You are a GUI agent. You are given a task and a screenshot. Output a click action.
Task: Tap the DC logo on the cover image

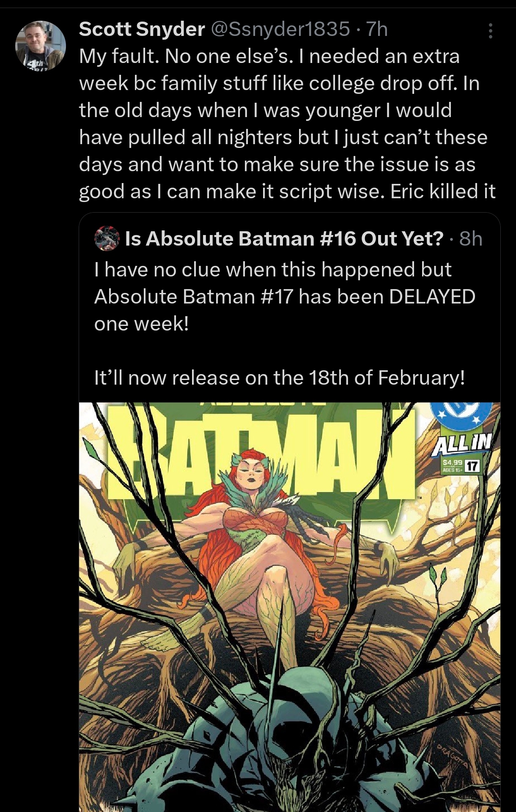pos(462,414)
